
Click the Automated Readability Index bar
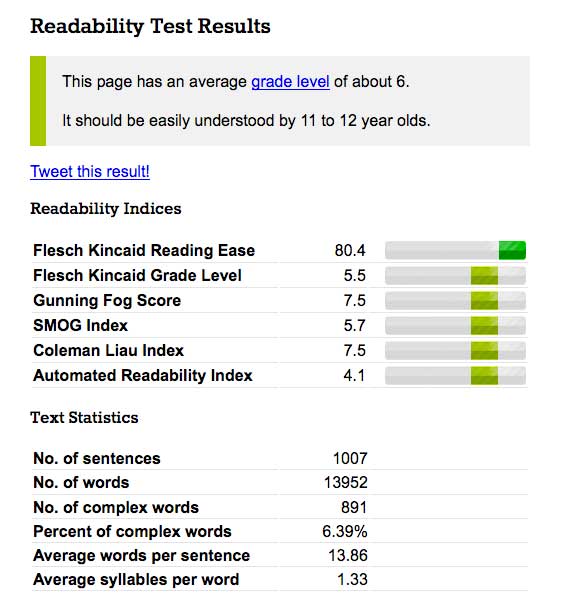pyautogui.click(x=455, y=375)
